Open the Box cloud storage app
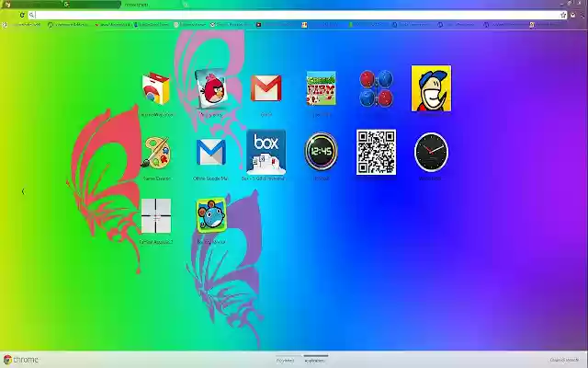 pos(266,153)
